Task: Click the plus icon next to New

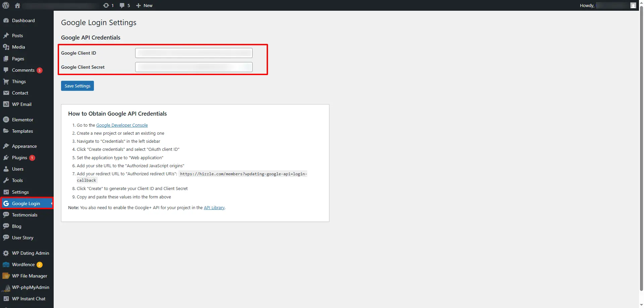Action: (x=138, y=5)
